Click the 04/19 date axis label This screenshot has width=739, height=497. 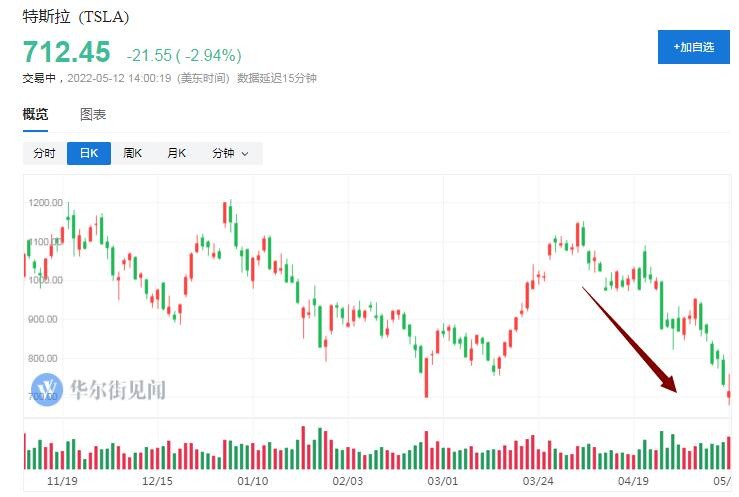(632, 481)
